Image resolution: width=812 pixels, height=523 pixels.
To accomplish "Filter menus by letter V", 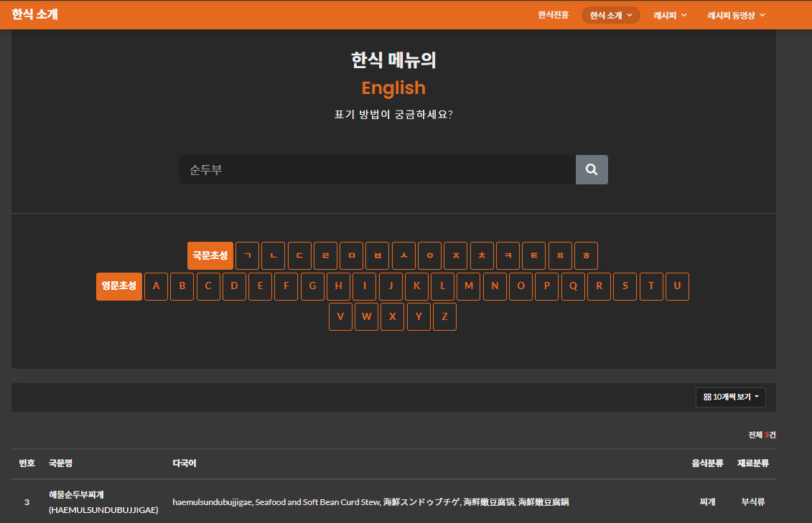I will (x=341, y=316).
